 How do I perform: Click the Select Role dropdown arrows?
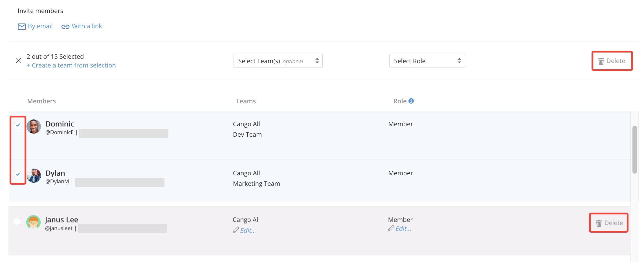[x=459, y=61]
